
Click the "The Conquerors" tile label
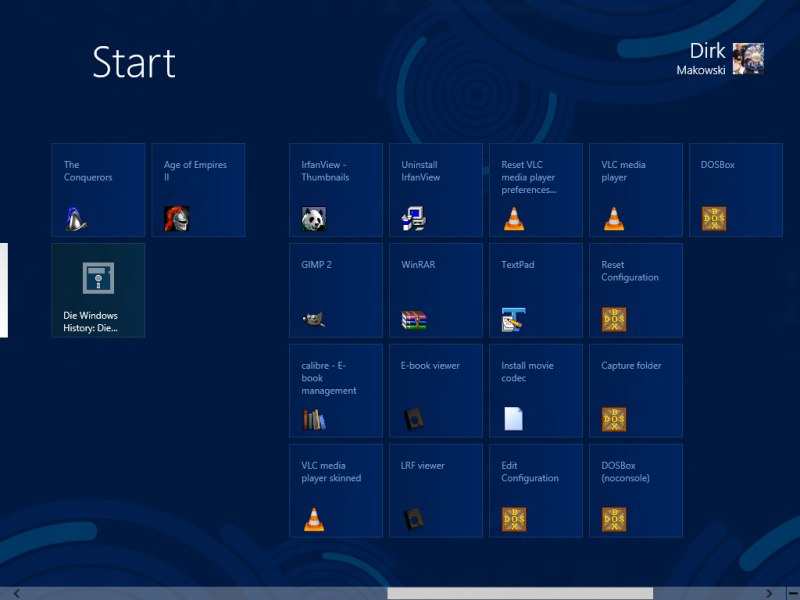pos(88,171)
